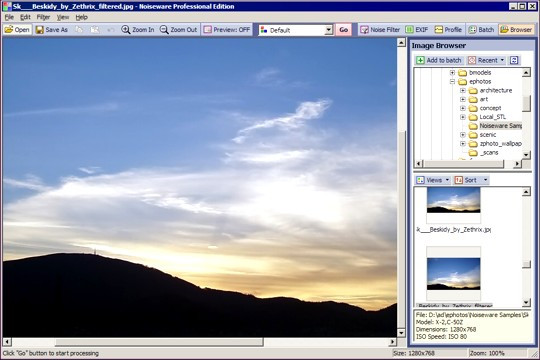Screen dimensions: 540x360
Task: Click the image view scroll-up arrow
Action: [x=401, y=42]
